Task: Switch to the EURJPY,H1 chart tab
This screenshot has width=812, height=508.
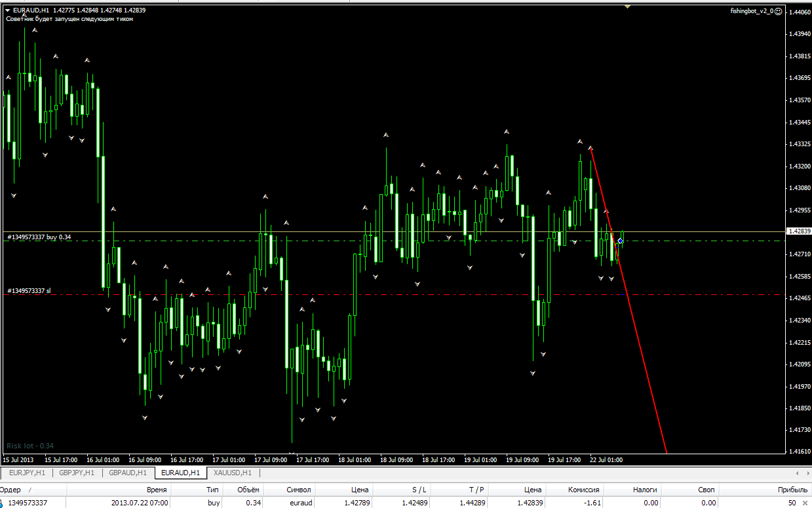Action: pyautogui.click(x=27, y=473)
